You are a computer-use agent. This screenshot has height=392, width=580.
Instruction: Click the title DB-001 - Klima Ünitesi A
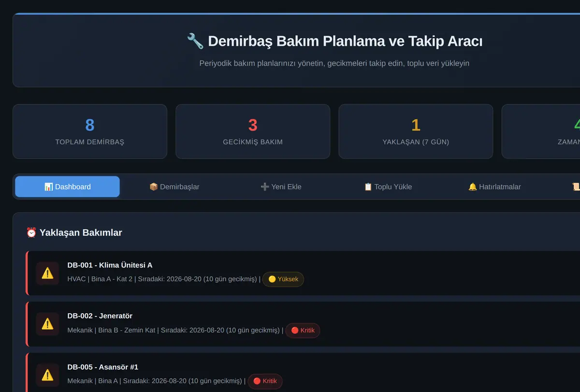click(110, 265)
